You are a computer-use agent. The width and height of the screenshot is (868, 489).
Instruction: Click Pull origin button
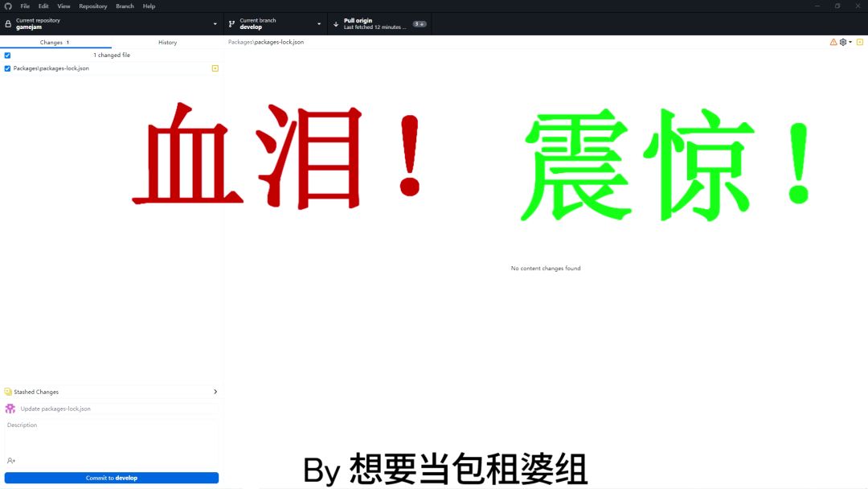[x=379, y=24]
